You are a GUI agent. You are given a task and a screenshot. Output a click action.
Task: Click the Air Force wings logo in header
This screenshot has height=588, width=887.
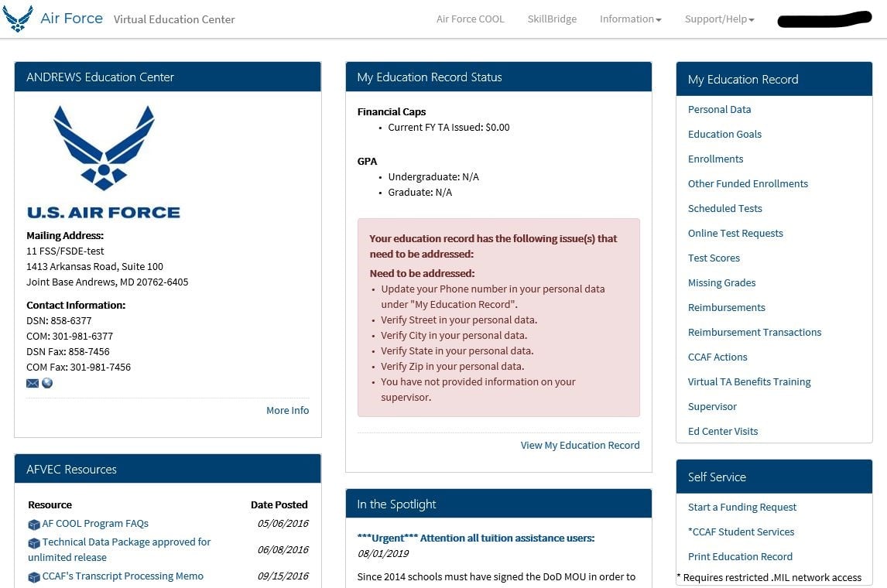click(18, 19)
